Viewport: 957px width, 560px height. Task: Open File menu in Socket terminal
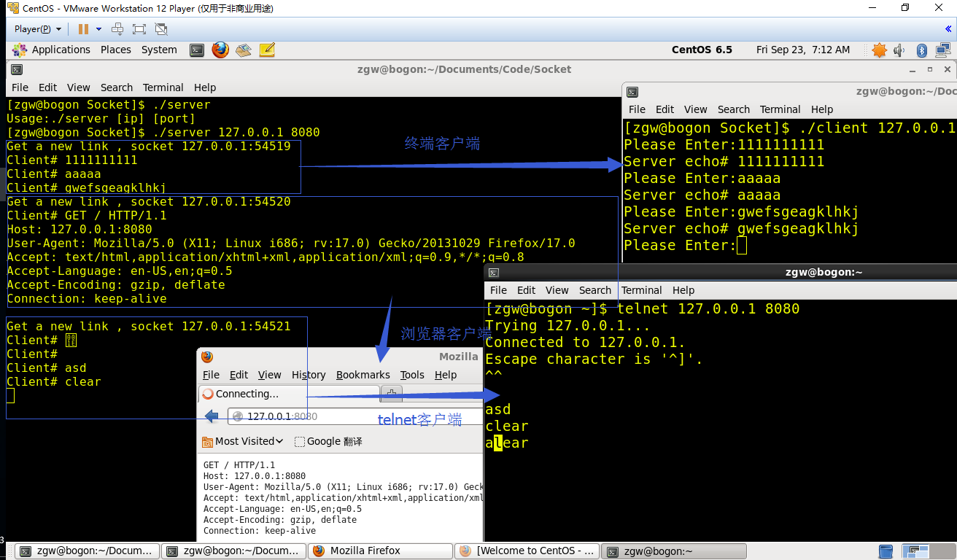(20, 87)
